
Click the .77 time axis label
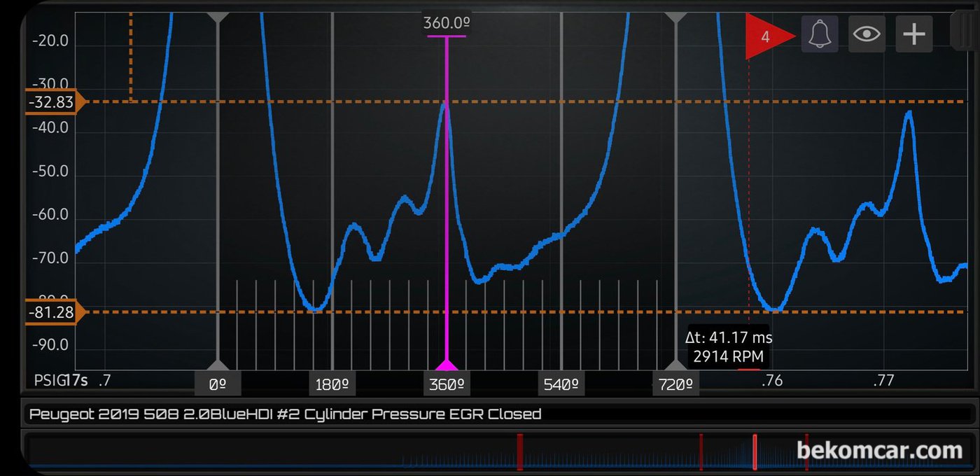884,381
